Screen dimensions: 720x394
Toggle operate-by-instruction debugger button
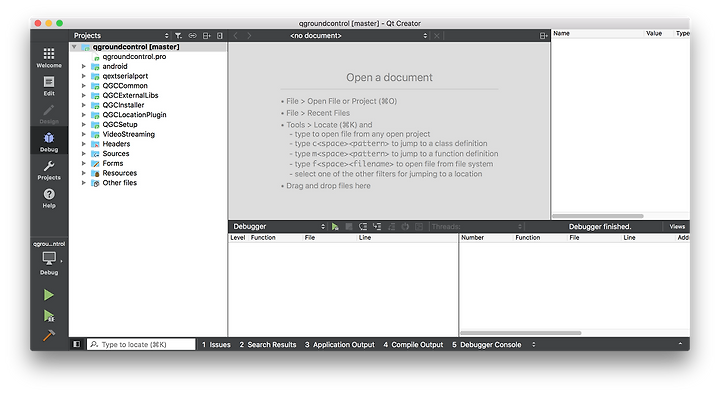(419, 226)
